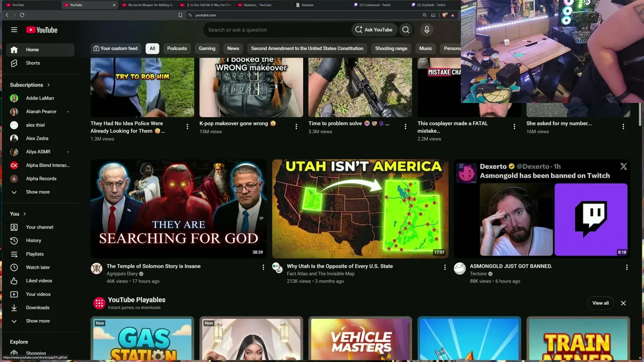Open 'Why Utah Is the Opposite' title

pyautogui.click(x=340, y=266)
